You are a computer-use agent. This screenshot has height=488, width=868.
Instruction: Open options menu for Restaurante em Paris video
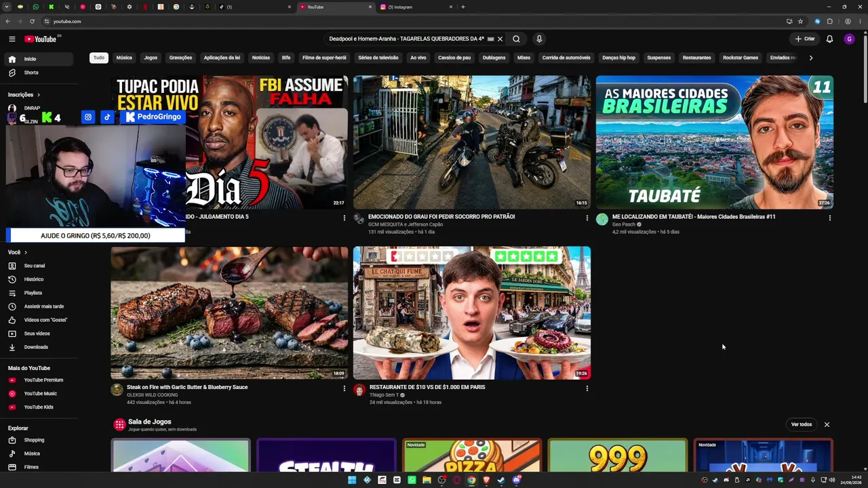tap(587, 388)
